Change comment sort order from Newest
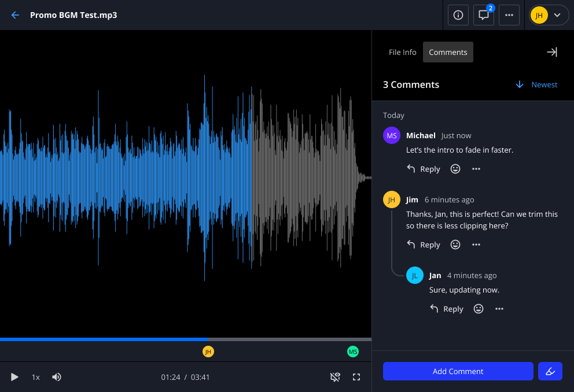 click(x=536, y=84)
